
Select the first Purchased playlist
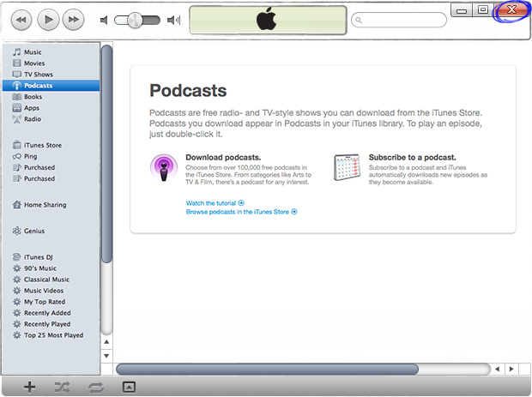coord(51,167)
